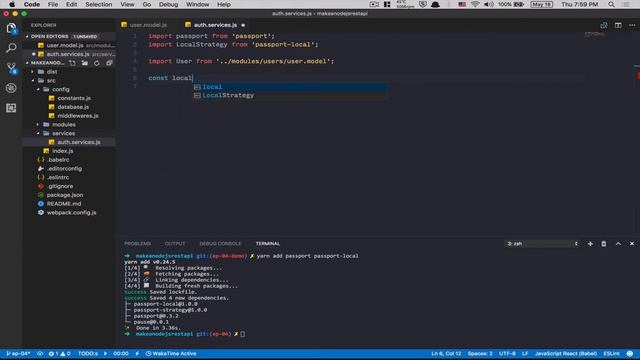Open the Apple menu

tap(12, 4)
